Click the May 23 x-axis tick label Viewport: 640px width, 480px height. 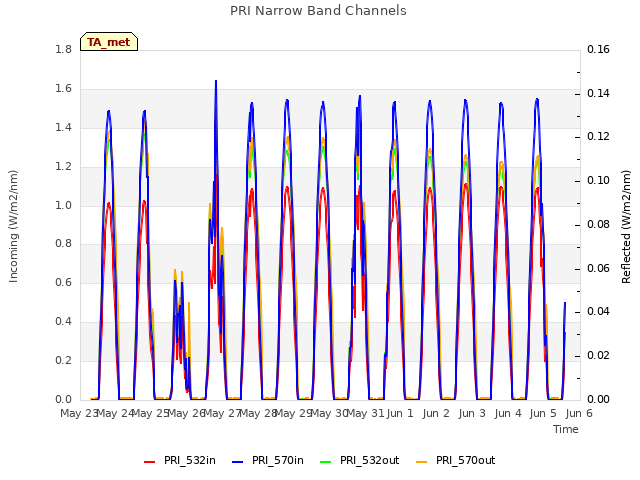(79, 413)
